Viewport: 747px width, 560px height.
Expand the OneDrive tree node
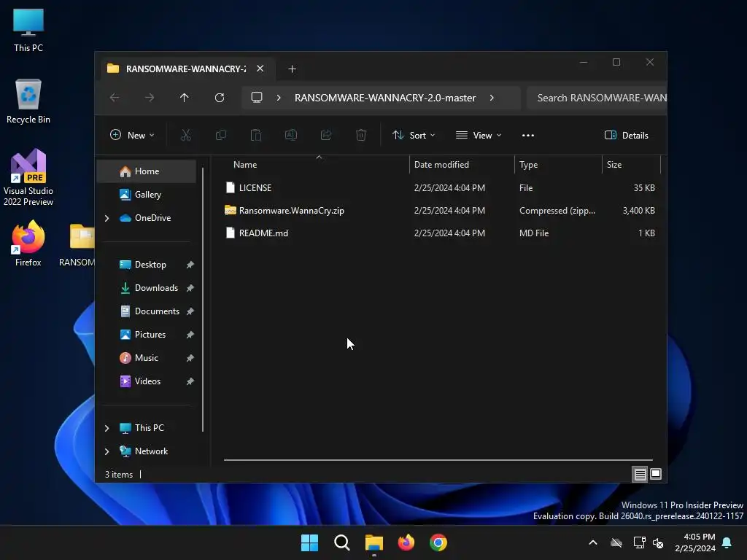[x=107, y=218]
